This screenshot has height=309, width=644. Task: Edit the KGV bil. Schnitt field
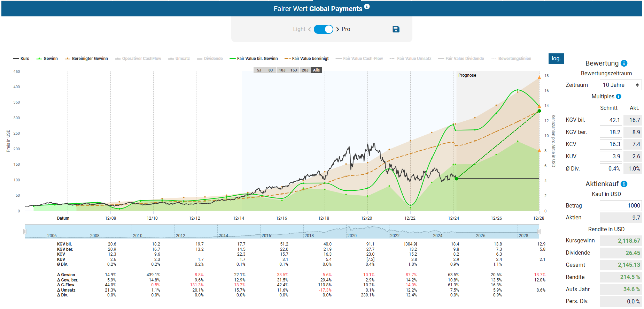[x=611, y=120]
